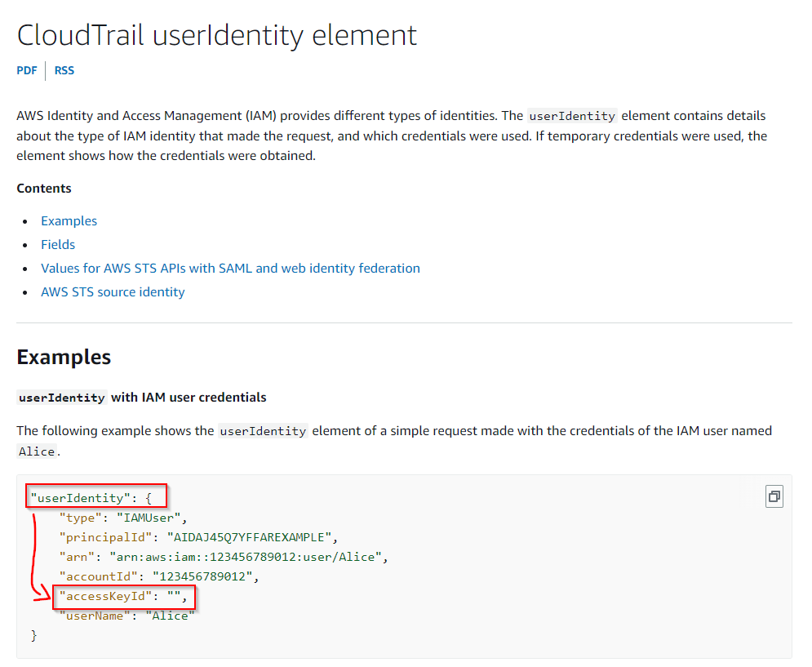Open the RSS feed link
The height and width of the screenshot is (667, 812).
pos(64,70)
